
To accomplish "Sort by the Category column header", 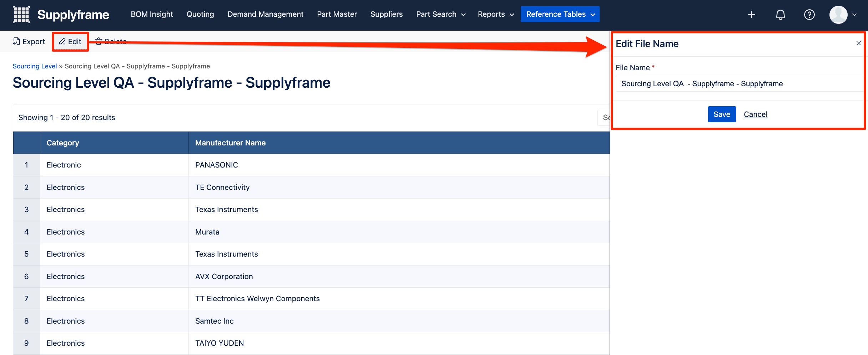I will click(114, 143).
